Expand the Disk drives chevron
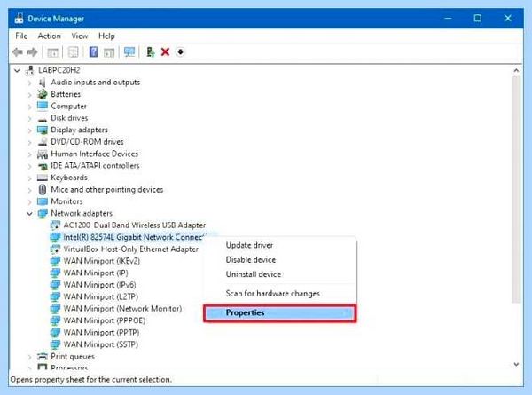 click(x=29, y=119)
